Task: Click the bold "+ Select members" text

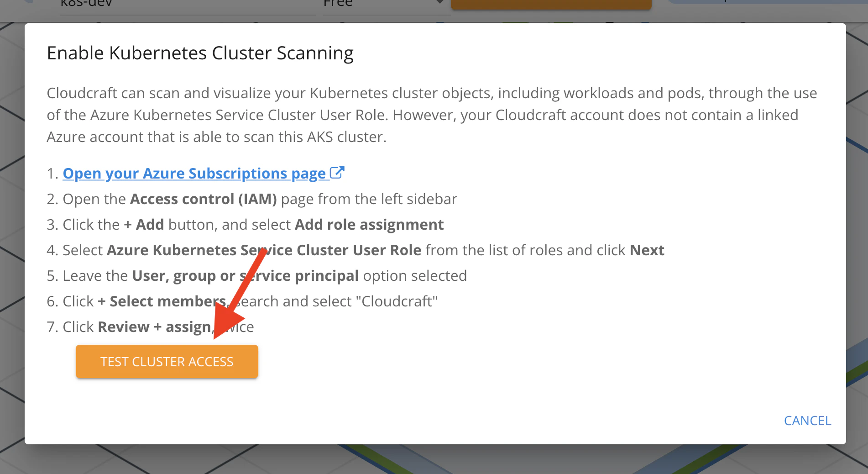Action: (162, 301)
